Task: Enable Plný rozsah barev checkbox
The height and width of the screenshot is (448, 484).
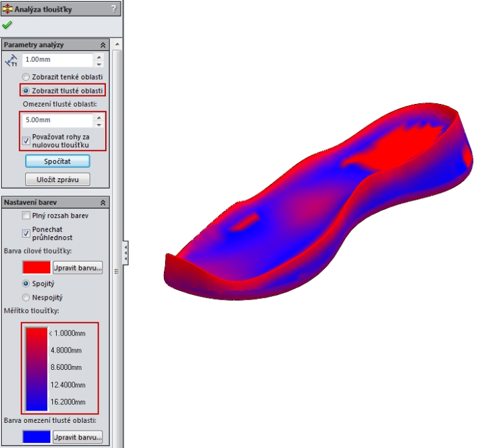Action: coord(26,215)
